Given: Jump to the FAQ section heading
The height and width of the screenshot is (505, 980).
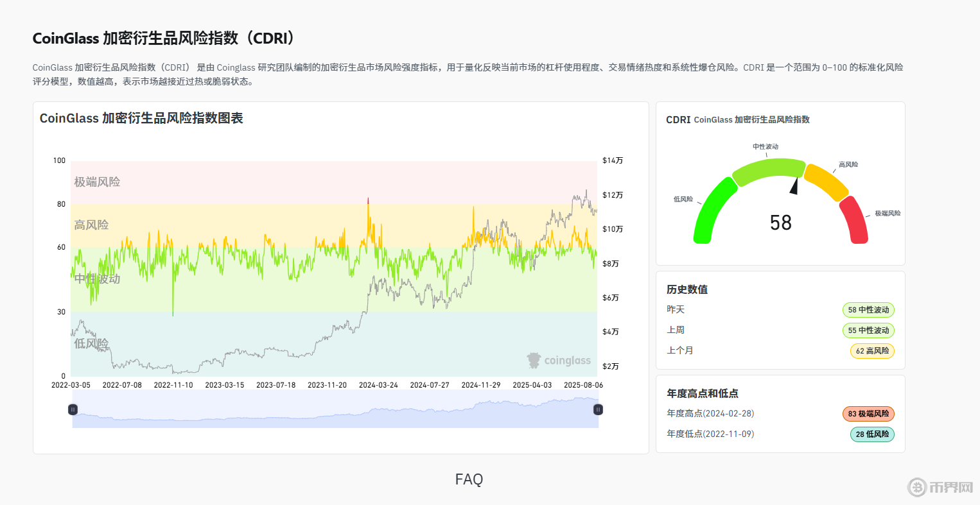Looking at the screenshot, I should pyautogui.click(x=469, y=479).
